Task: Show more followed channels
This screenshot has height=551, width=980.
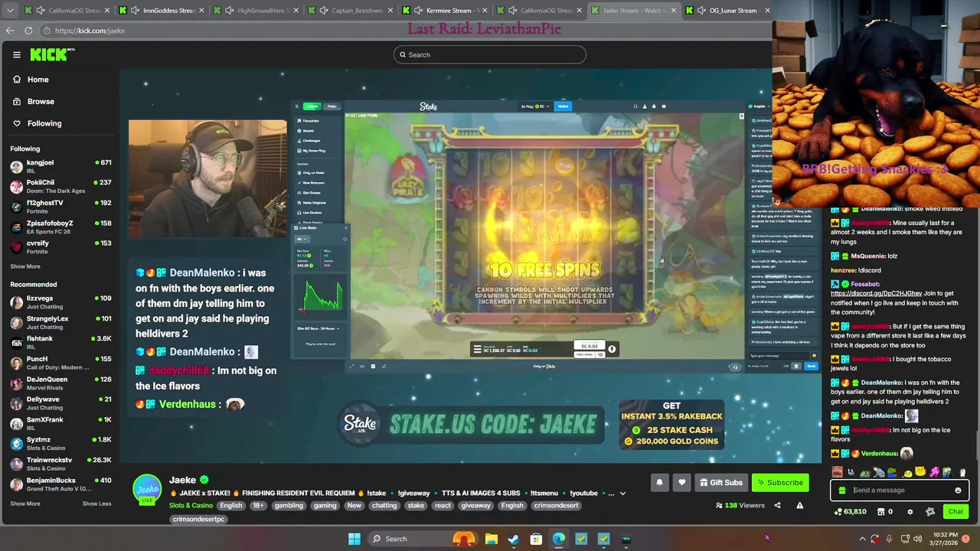Action: [25, 266]
